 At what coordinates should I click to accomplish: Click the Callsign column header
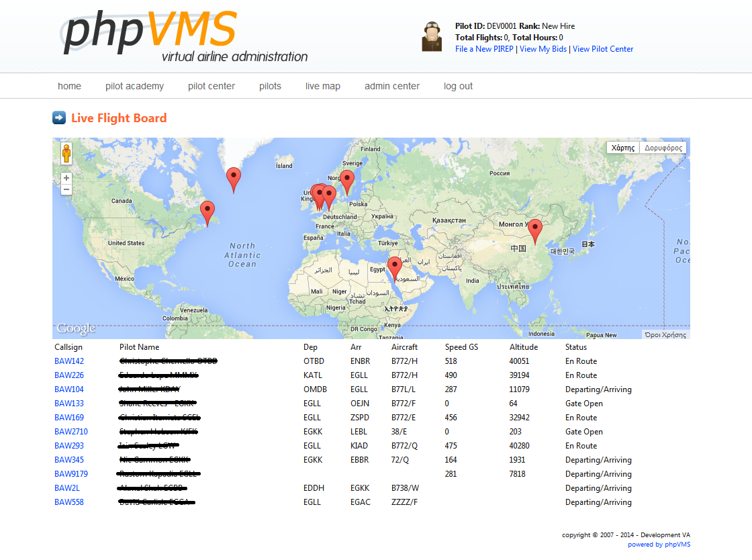(68, 347)
